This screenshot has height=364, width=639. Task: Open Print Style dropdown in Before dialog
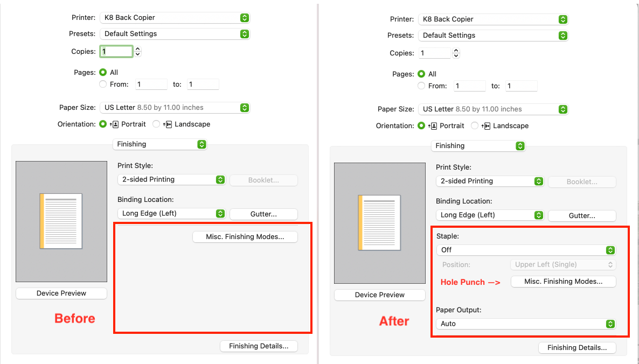click(x=171, y=179)
